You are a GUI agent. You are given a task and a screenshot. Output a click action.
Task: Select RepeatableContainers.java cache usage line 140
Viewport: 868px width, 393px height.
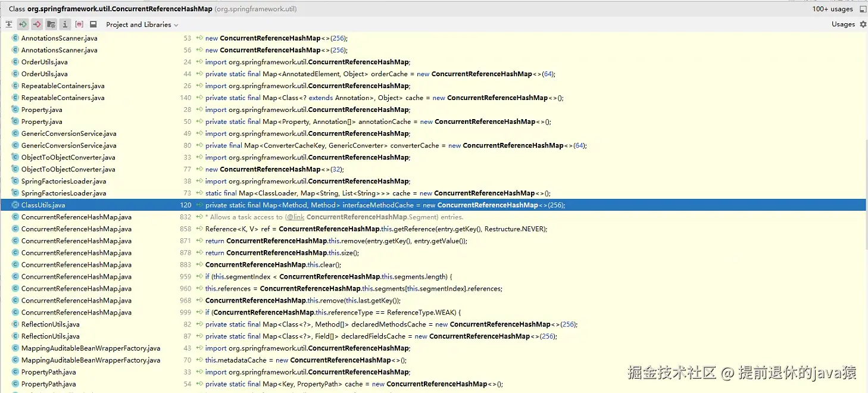pyautogui.click(x=433, y=98)
